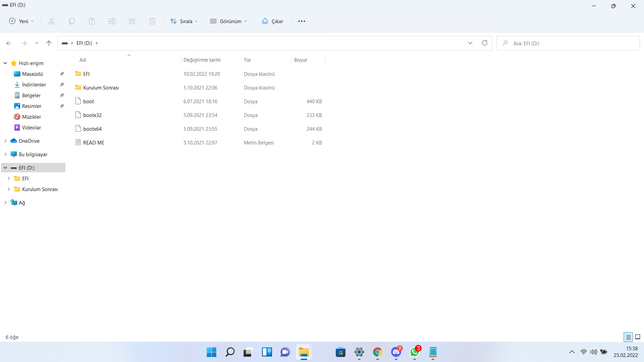Click the search box Ara: EFI (D:)
The width and height of the screenshot is (644, 362).
tap(570, 43)
